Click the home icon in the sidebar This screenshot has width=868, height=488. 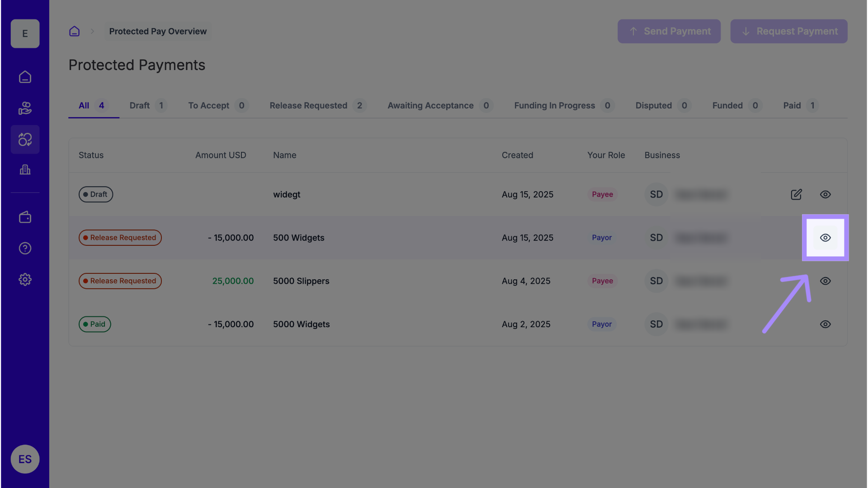(x=25, y=77)
